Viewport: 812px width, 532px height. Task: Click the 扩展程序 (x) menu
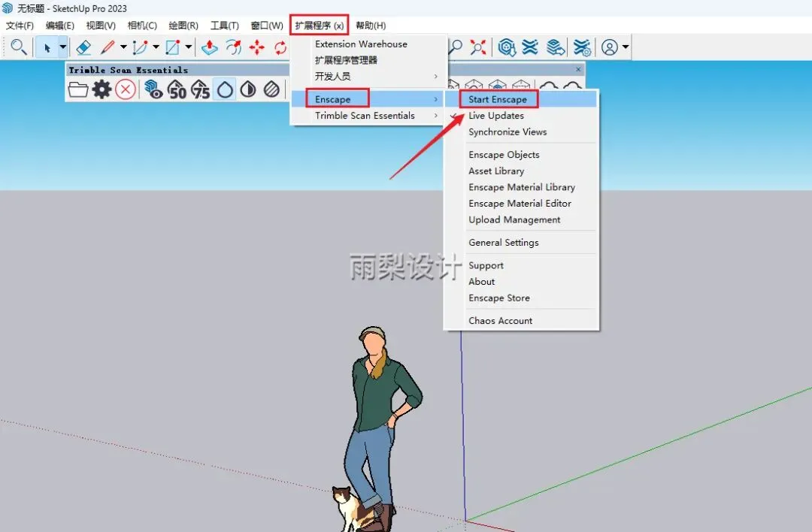click(319, 26)
